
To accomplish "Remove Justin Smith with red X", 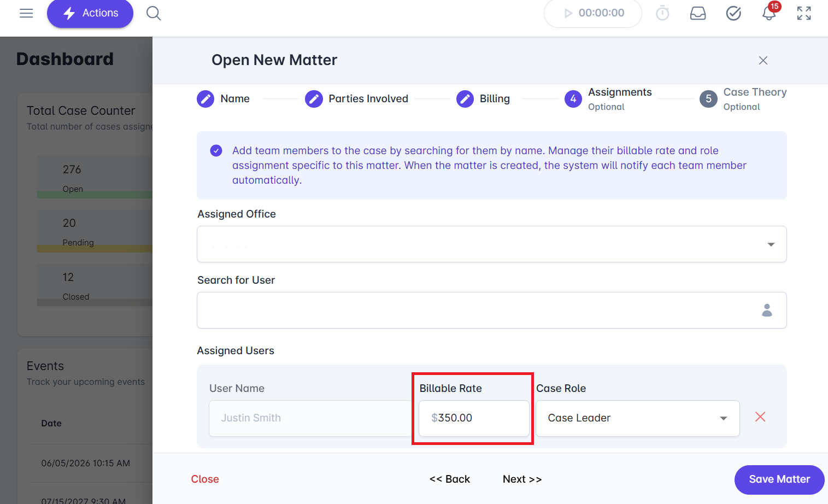I will [x=760, y=417].
